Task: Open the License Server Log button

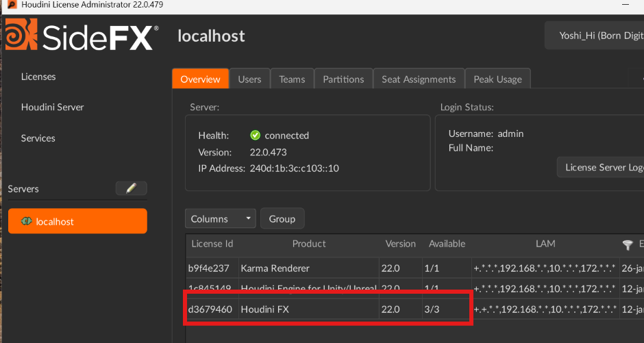Action: coord(600,167)
